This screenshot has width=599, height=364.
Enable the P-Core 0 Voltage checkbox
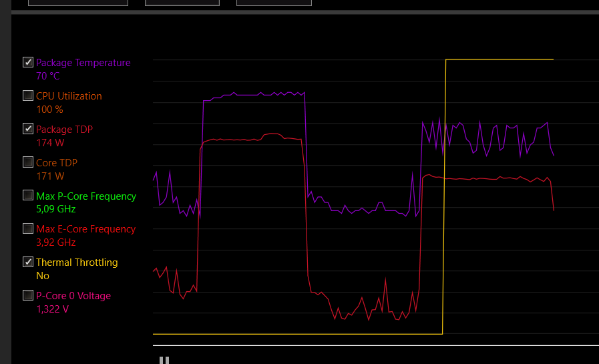coord(28,295)
